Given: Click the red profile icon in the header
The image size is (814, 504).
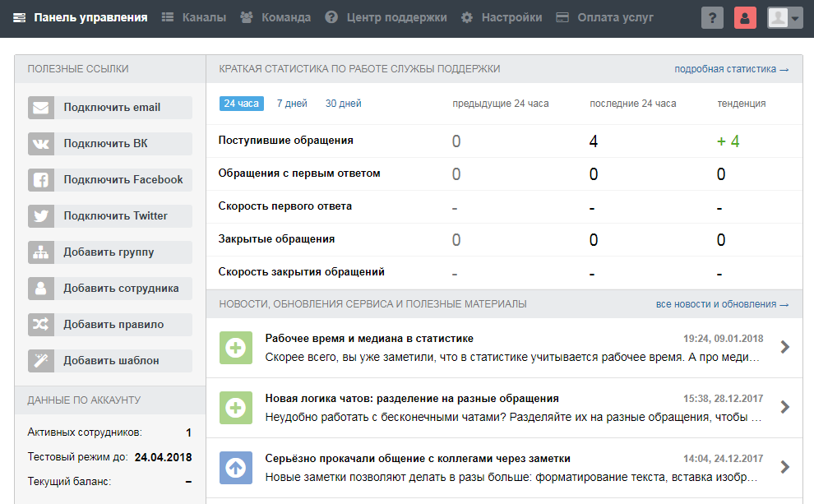Looking at the screenshot, I should click(745, 16).
